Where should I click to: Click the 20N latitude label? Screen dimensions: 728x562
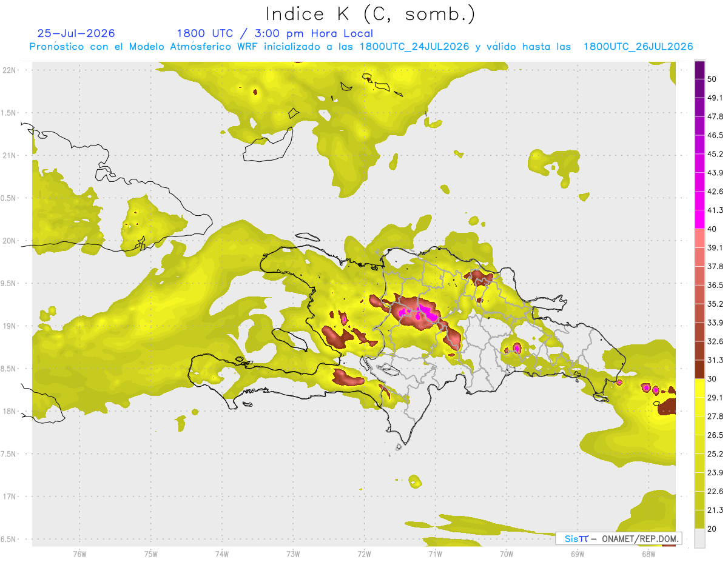pyautogui.click(x=9, y=241)
